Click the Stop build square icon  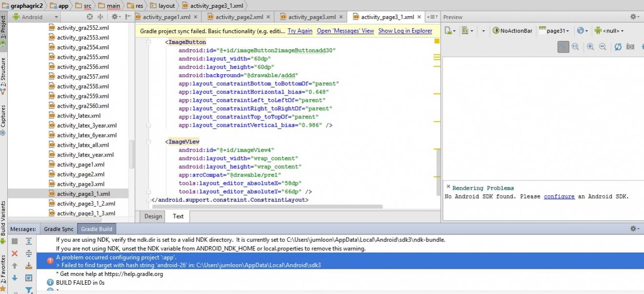pos(15,241)
